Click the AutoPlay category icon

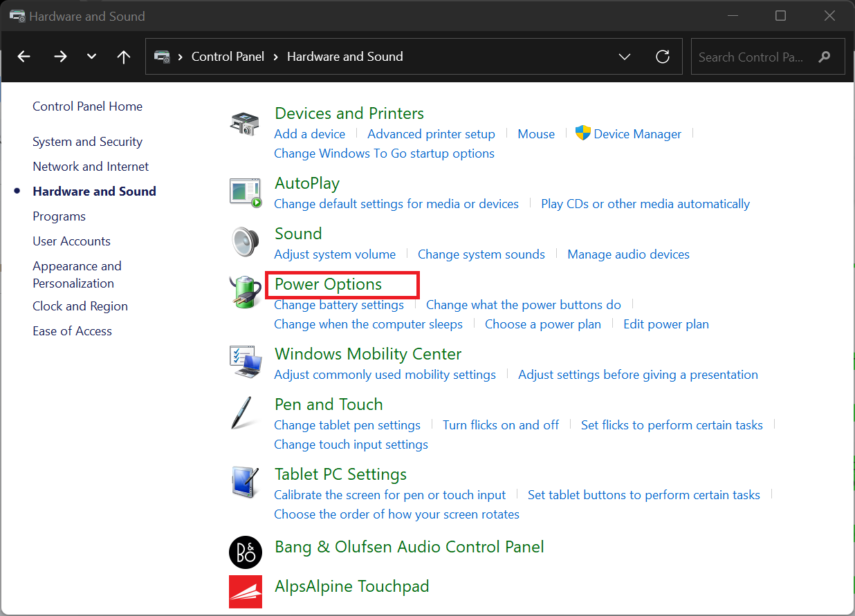click(x=245, y=192)
